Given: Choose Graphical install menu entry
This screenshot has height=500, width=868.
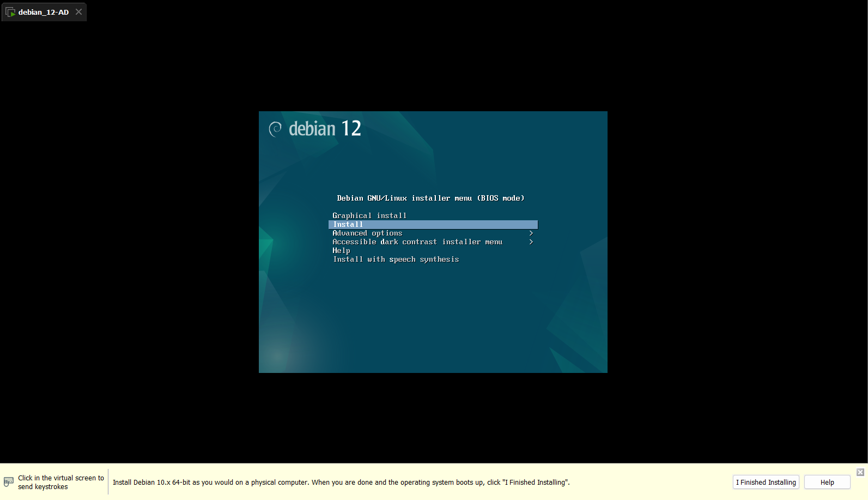Looking at the screenshot, I should click(x=369, y=215).
